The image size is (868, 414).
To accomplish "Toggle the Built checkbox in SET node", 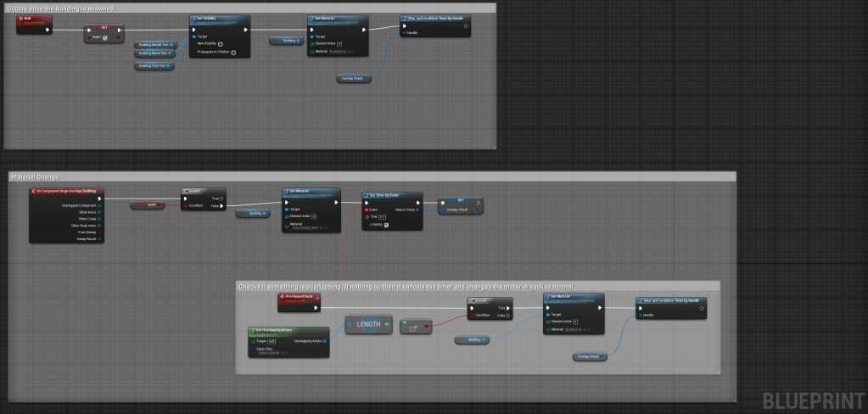I will coord(106,37).
